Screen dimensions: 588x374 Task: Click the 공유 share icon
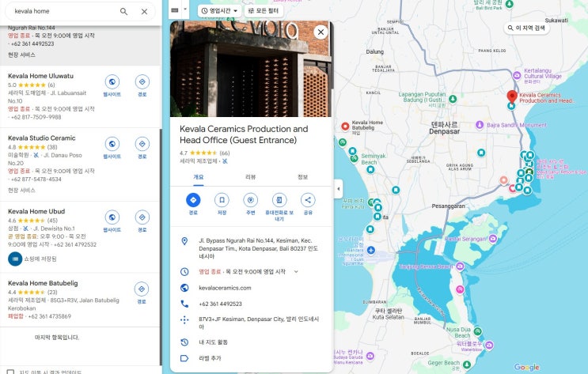[308, 200]
